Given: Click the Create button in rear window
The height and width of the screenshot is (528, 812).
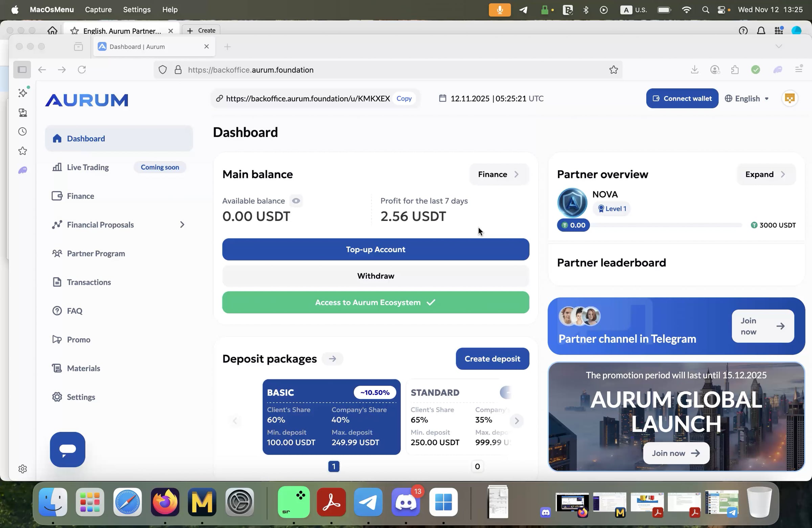Looking at the screenshot, I should click(x=201, y=31).
